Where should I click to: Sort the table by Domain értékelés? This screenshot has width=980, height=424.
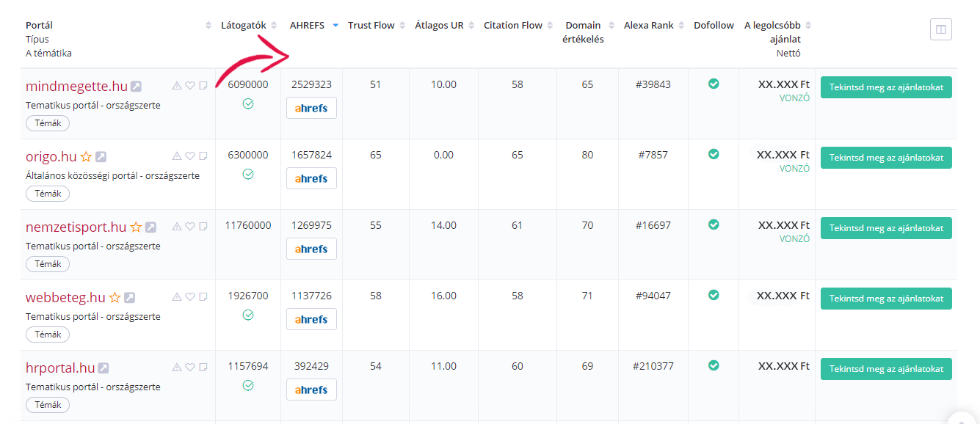click(611, 26)
